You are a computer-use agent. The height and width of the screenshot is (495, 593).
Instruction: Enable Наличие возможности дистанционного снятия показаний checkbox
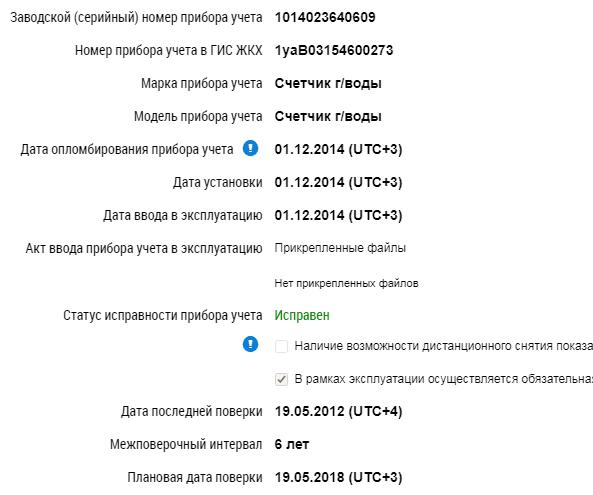pyautogui.click(x=281, y=346)
